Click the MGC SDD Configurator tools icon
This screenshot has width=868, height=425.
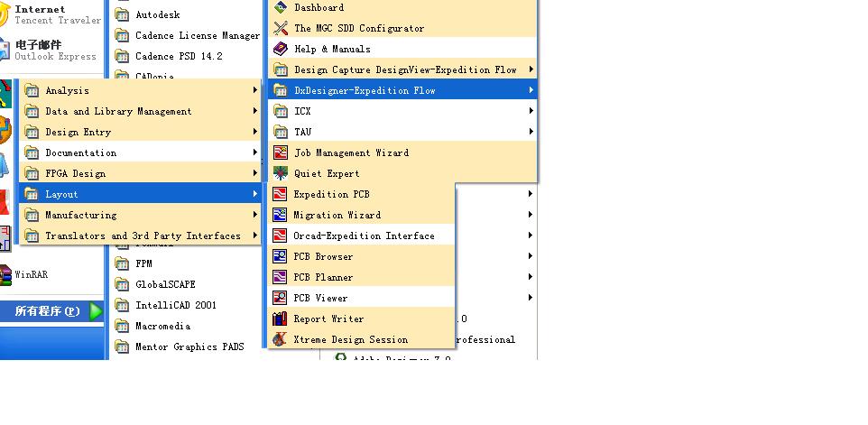pyautogui.click(x=281, y=28)
